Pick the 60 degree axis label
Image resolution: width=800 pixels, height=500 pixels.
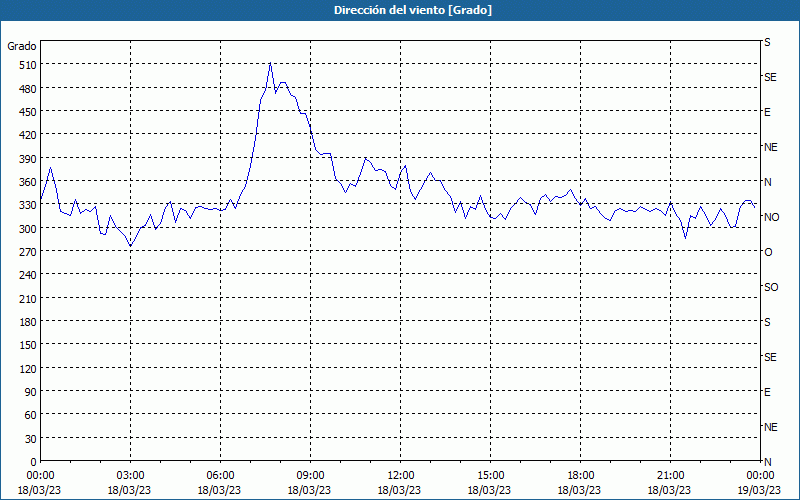31,415
